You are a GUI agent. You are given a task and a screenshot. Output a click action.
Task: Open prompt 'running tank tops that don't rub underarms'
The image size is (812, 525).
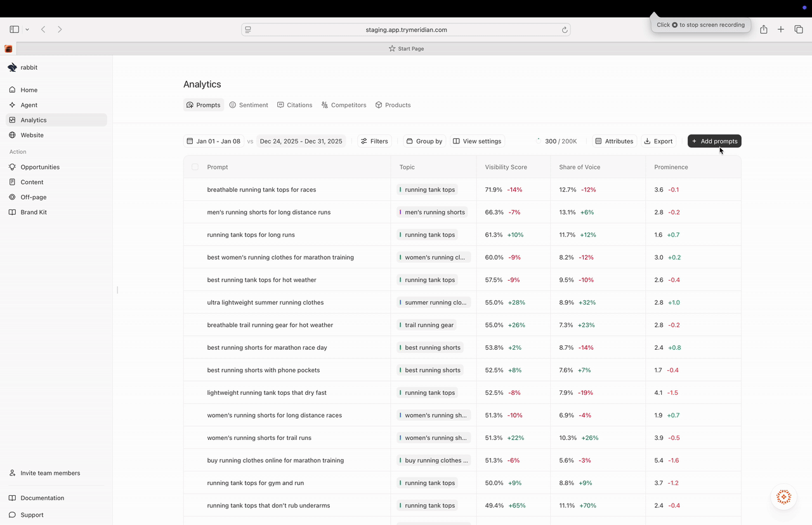(x=268, y=505)
